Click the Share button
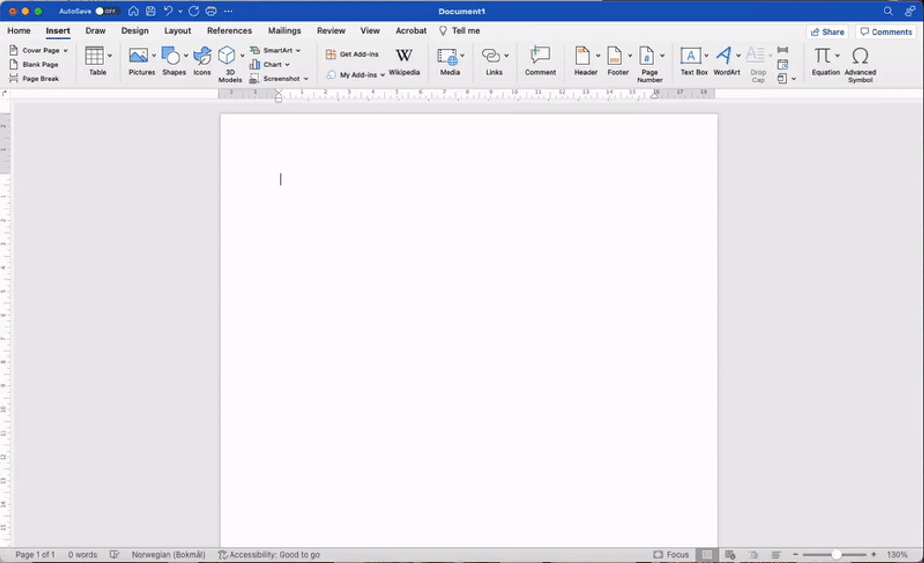 point(827,32)
